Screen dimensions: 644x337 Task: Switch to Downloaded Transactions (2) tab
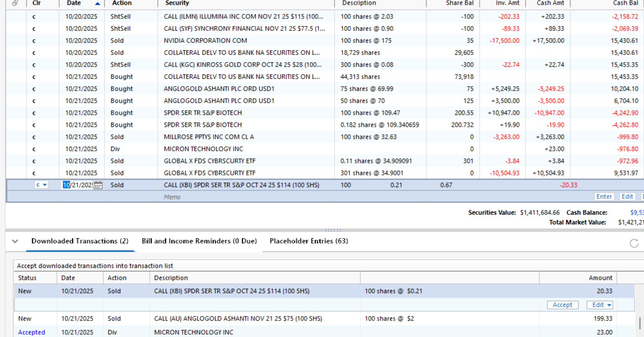click(80, 241)
